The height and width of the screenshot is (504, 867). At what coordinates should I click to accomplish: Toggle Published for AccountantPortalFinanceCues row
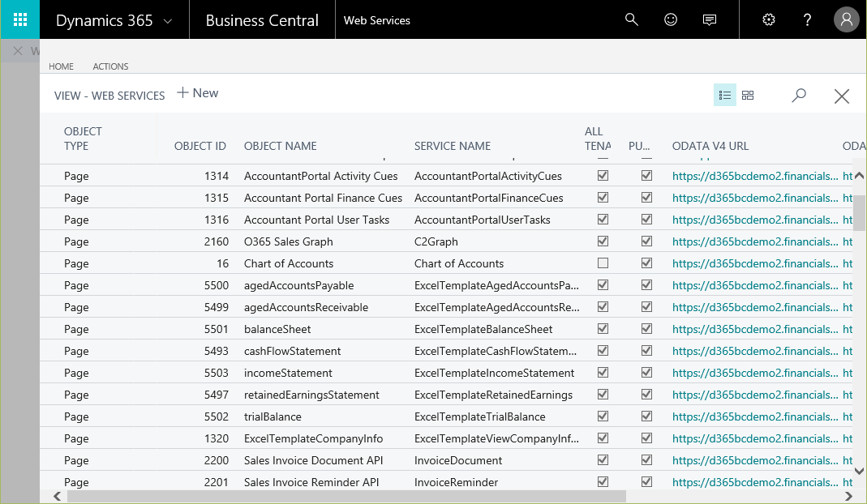[x=646, y=197]
